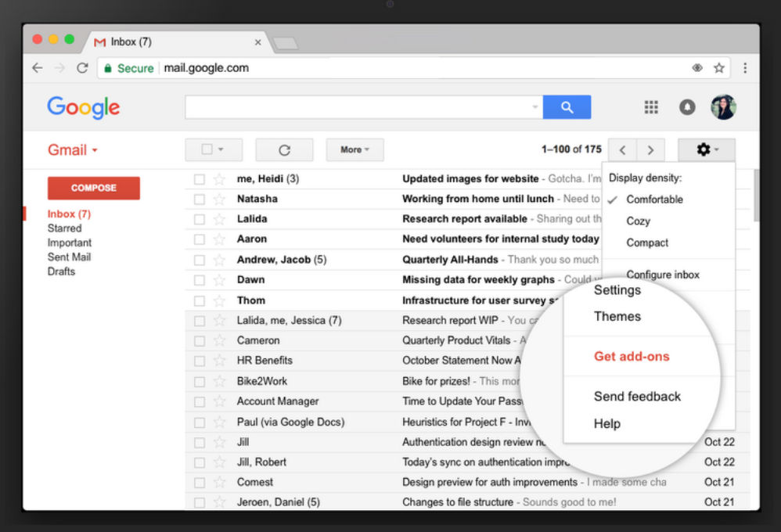Click the secure padlock icon
The height and width of the screenshot is (532, 781).
pyautogui.click(x=107, y=68)
